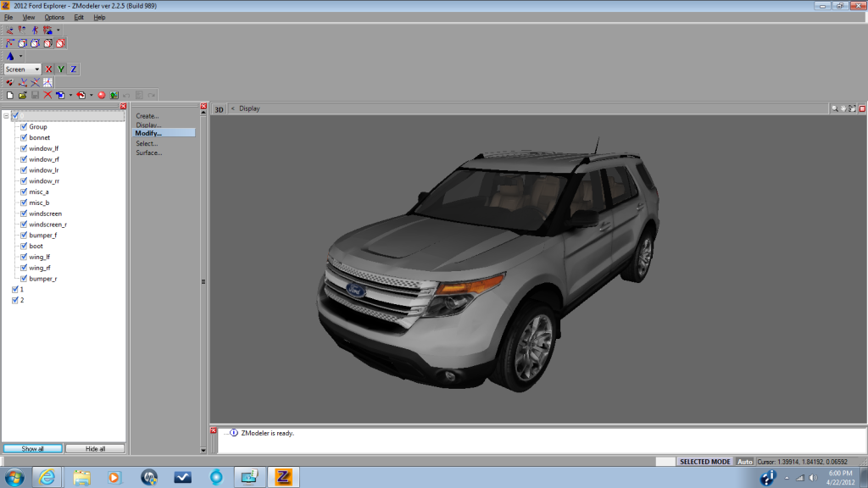Open the Select... command category

click(147, 143)
